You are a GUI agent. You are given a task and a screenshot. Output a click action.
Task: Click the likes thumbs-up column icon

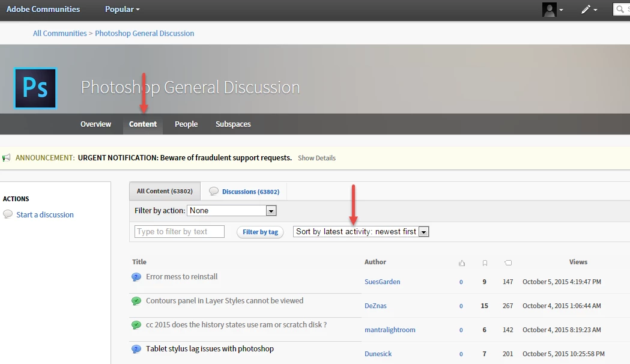tap(462, 263)
